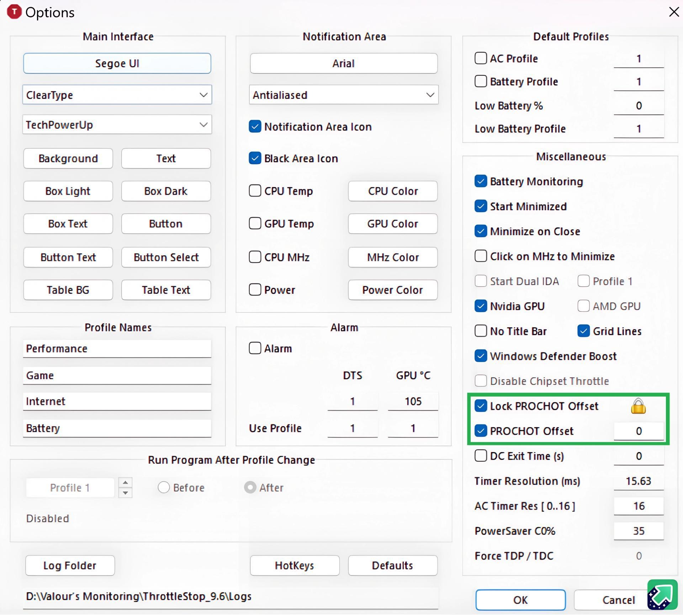
Task: Click the Defaults button
Action: tap(392, 565)
